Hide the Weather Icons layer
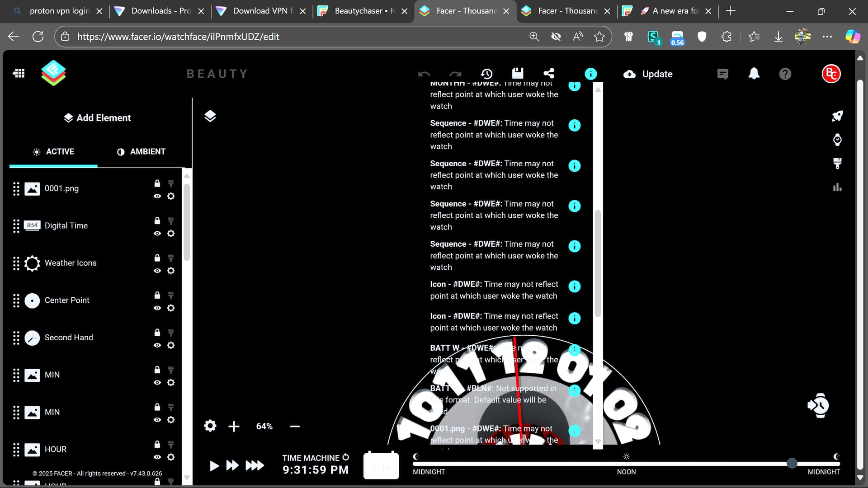 click(157, 271)
